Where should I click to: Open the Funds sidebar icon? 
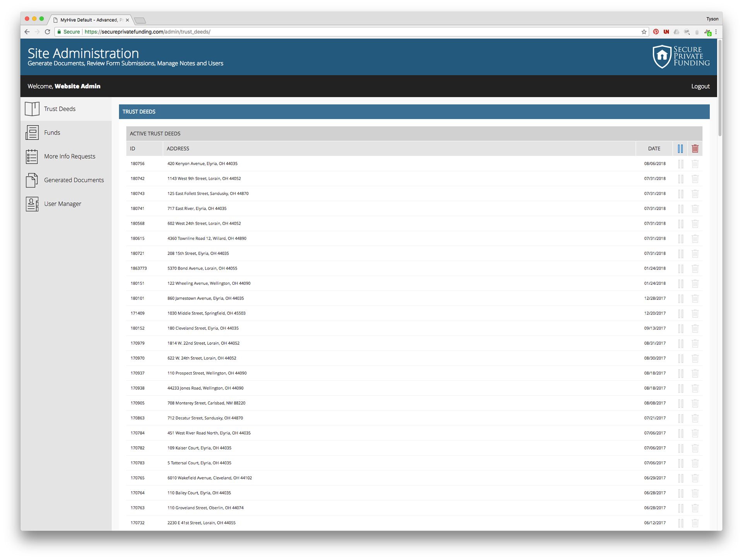coord(32,132)
